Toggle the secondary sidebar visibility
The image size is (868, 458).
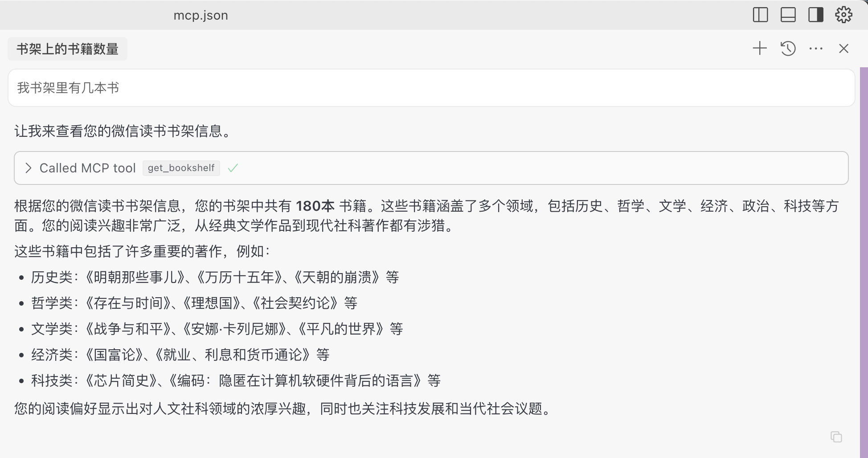[x=815, y=15]
